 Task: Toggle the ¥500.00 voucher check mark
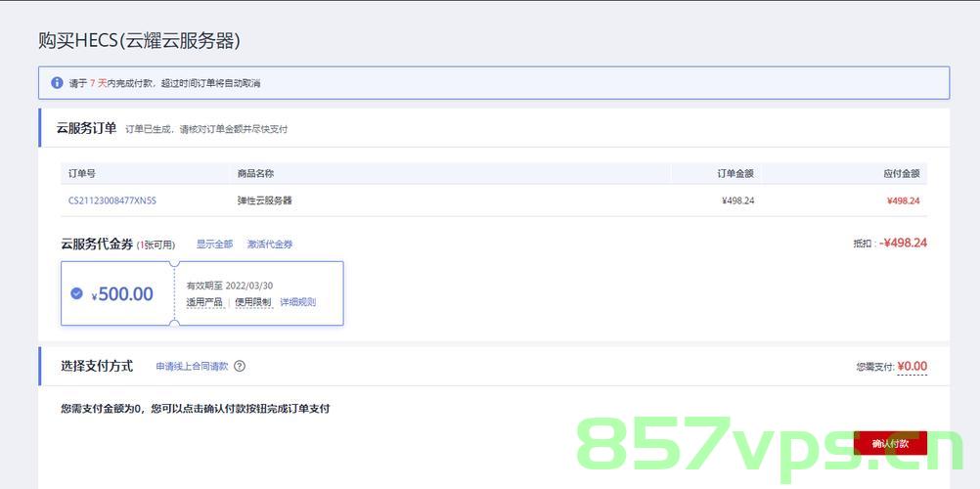coord(77,293)
